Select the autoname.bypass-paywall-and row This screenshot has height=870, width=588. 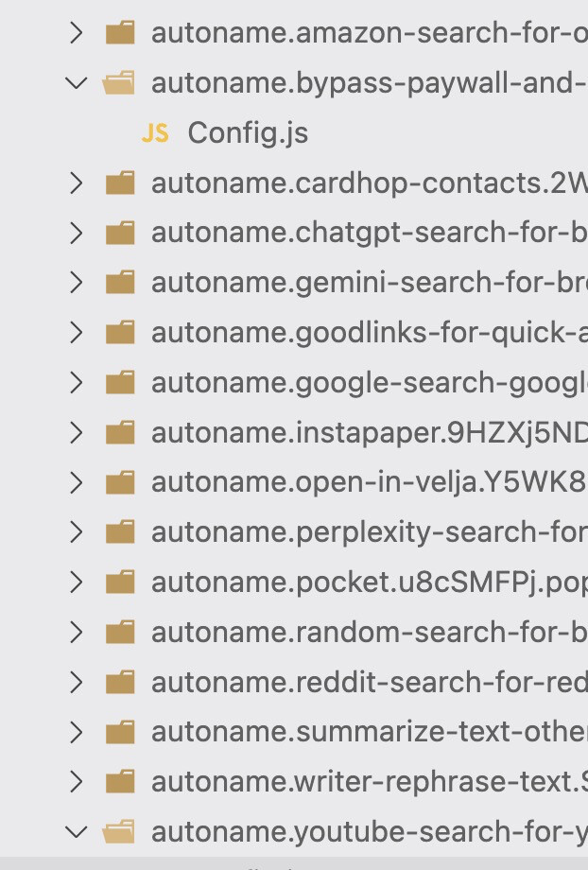pyautogui.click(x=294, y=83)
